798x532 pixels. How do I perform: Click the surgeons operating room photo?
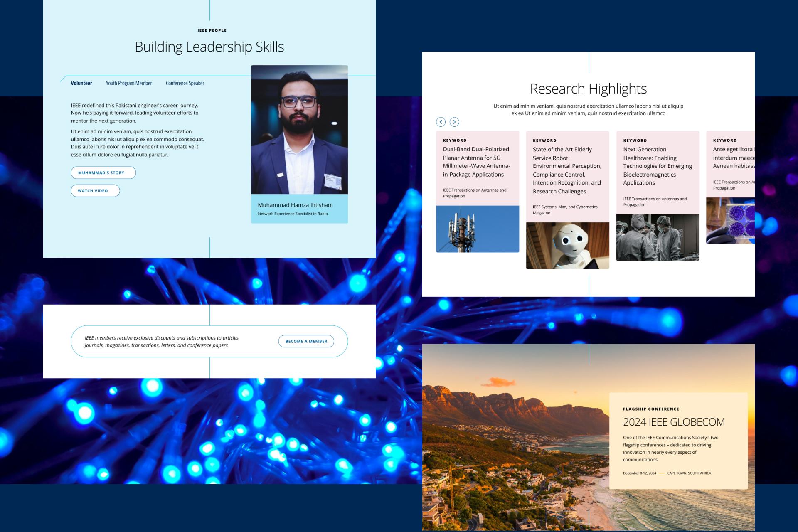tap(658, 237)
